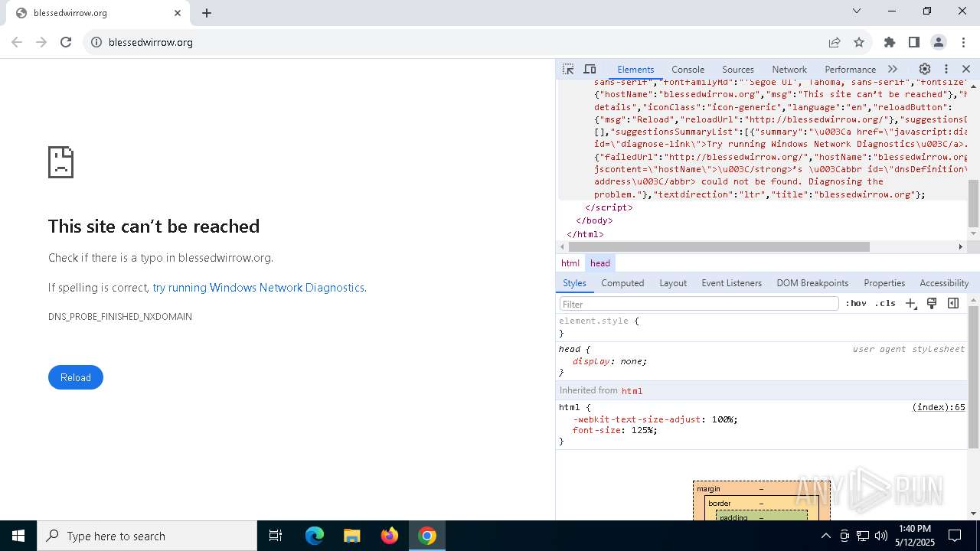Toggle device toolbar emulation icon
This screenshot has height=551, width=980.
590,69
